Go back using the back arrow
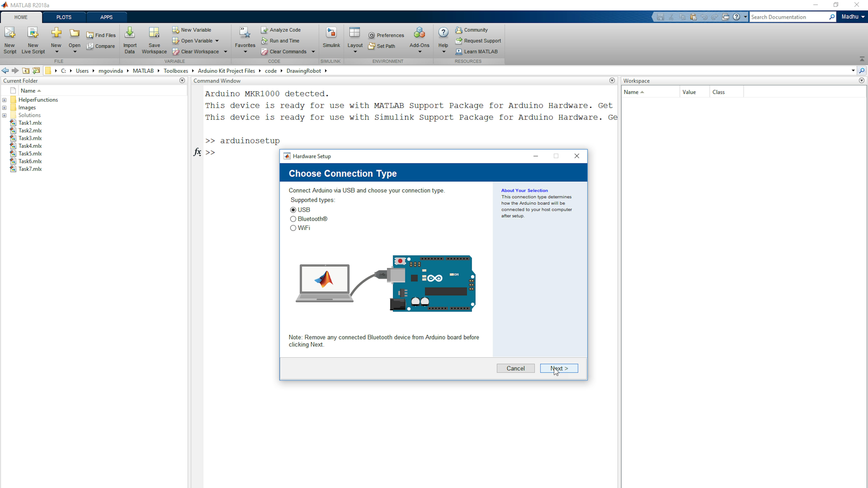868x488 pixels. [x=5, y=70]
